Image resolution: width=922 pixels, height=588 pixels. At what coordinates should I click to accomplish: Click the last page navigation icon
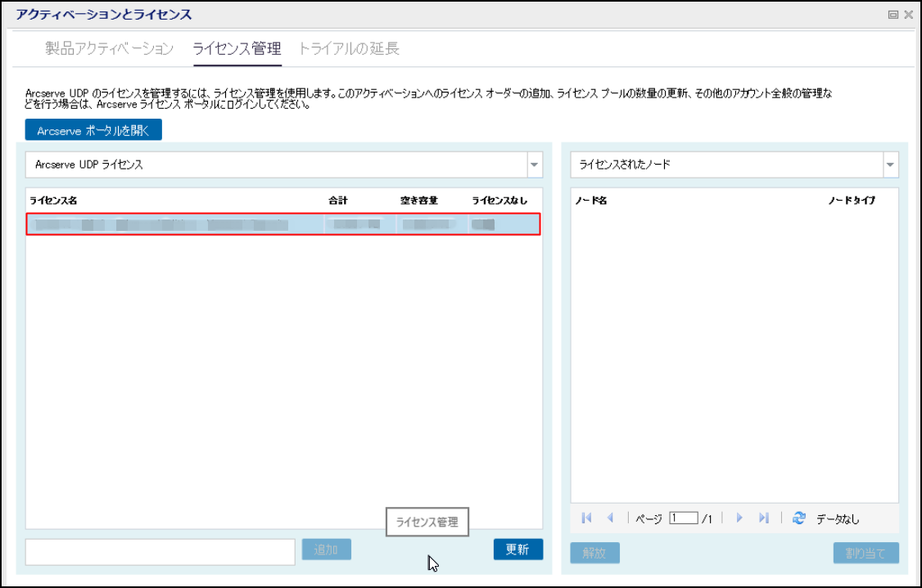click(763, 518)
